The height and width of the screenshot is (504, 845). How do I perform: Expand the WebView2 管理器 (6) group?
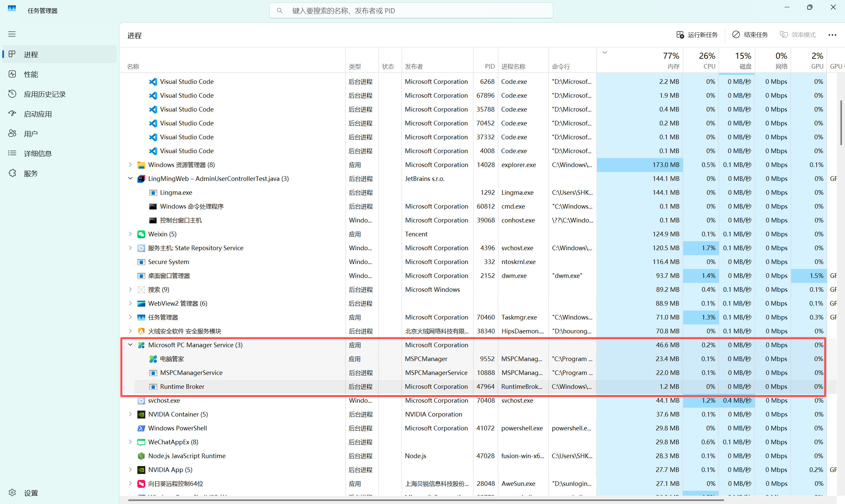pyautogui.click(x=130, y=303)
